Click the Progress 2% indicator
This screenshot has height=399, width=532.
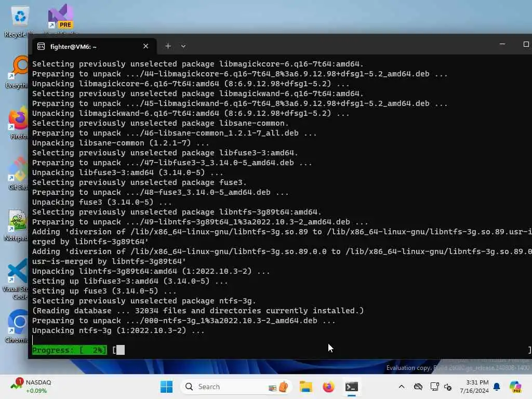(69, 350)
